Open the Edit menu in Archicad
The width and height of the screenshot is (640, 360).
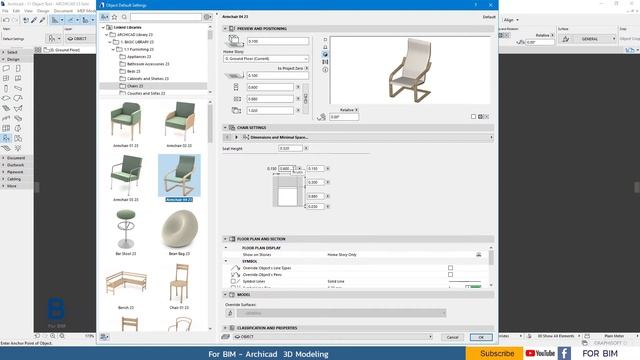16,11
